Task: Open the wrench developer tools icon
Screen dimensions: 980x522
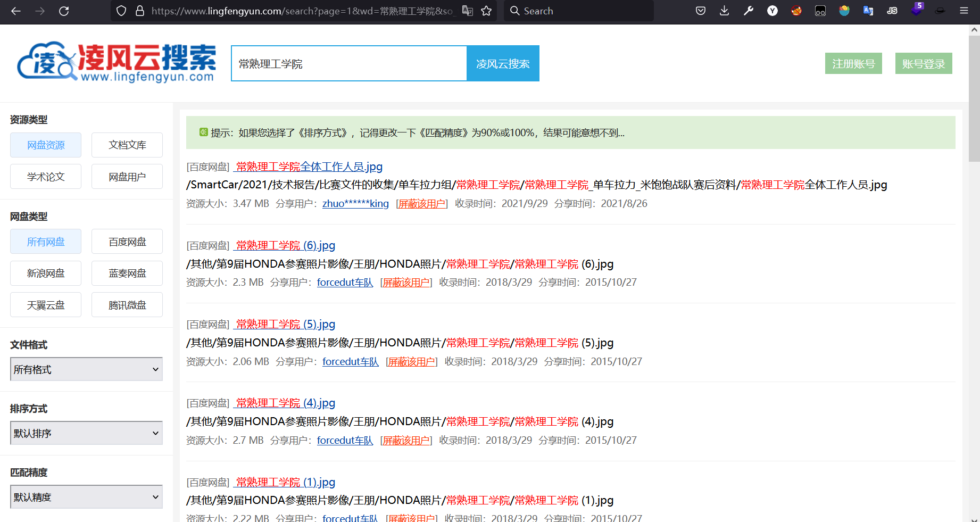Action: pyautogui.click(x=749, y=11)
